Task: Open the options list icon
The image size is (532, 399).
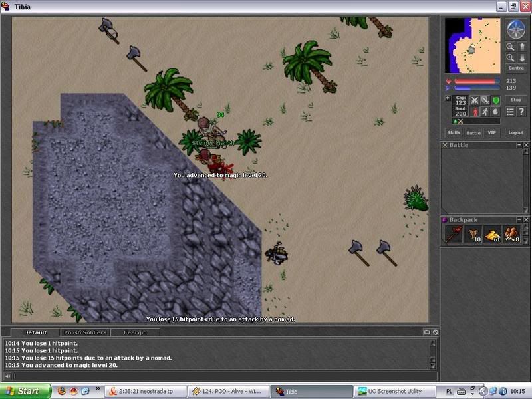Action: click(x=510, y=112)
